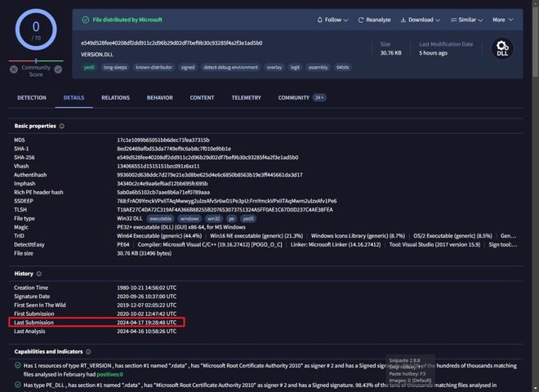Click the community score slider bar
The width and height of the screenshot is (539, 392).
click(36, 61)
